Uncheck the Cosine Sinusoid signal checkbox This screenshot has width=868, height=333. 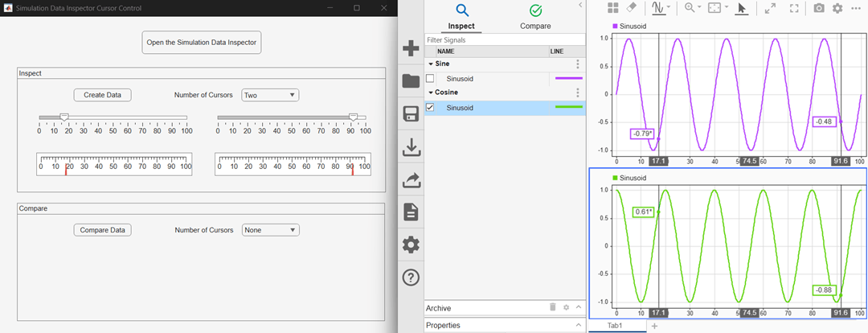[429, 108]
